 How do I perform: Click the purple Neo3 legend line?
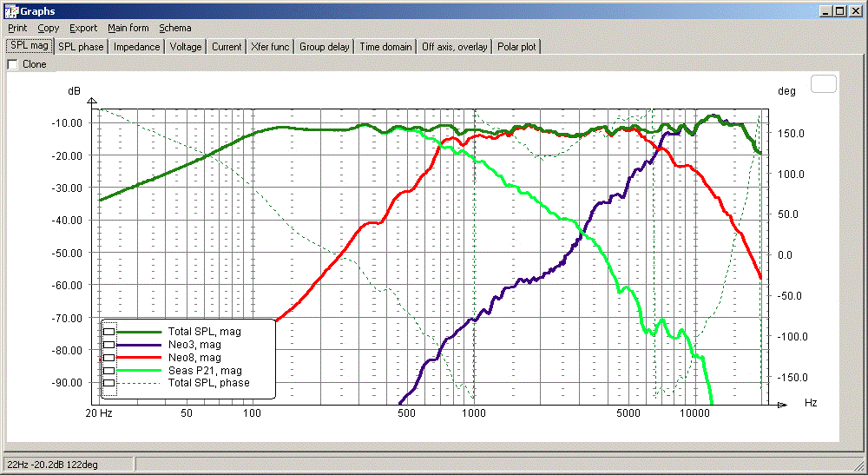(139, 345)
